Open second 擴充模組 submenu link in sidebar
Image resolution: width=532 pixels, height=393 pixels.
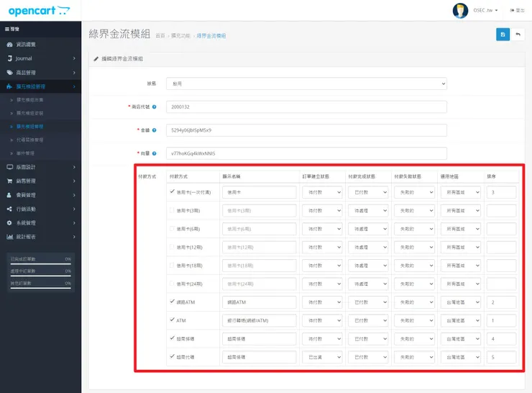[x=30, y=113]
